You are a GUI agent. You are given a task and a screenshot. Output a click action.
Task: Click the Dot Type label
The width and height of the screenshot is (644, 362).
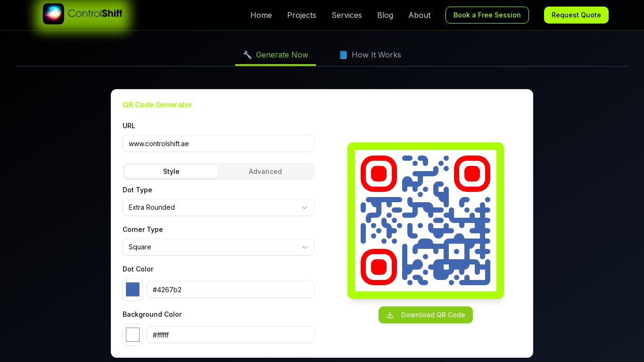coord(137,190)
